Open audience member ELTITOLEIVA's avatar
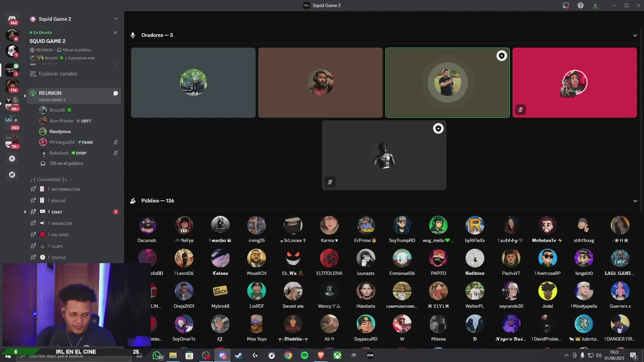This screenshot has width=644, height=362. pyautogui.click(x=329, y=258)
